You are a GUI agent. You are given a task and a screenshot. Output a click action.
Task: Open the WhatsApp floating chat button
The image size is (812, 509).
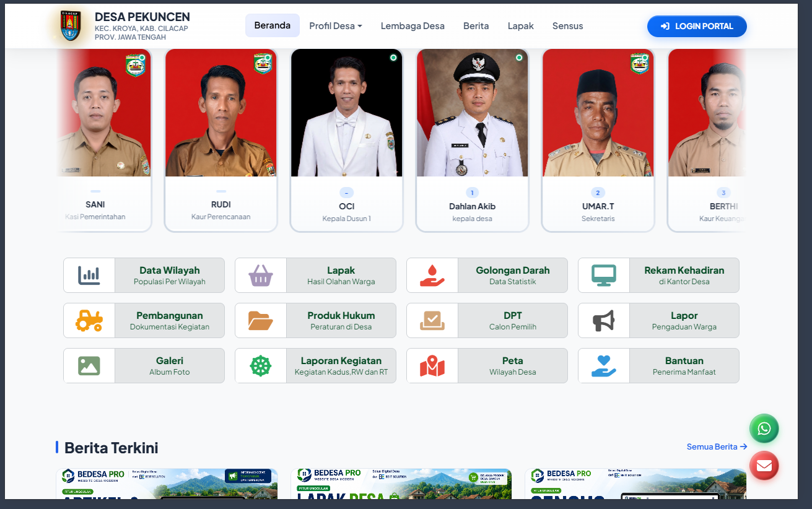[764, 429]
